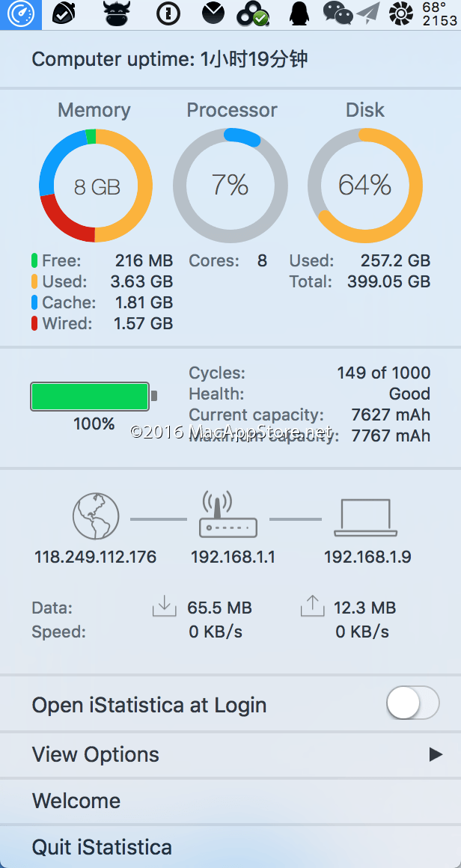Click the Disk 64% ring chart
Image resolution: width=461 pixels, height=868 pixels.
pyautogui.click(x=365, y=186)
